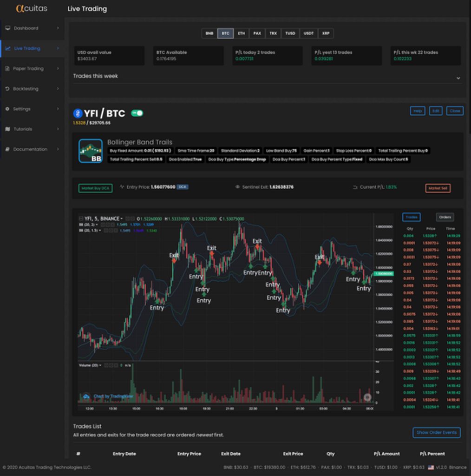The width and height of the screenshot is (471, 476).
Task: Select the TRX currency tab
Action: pos(273,33)
